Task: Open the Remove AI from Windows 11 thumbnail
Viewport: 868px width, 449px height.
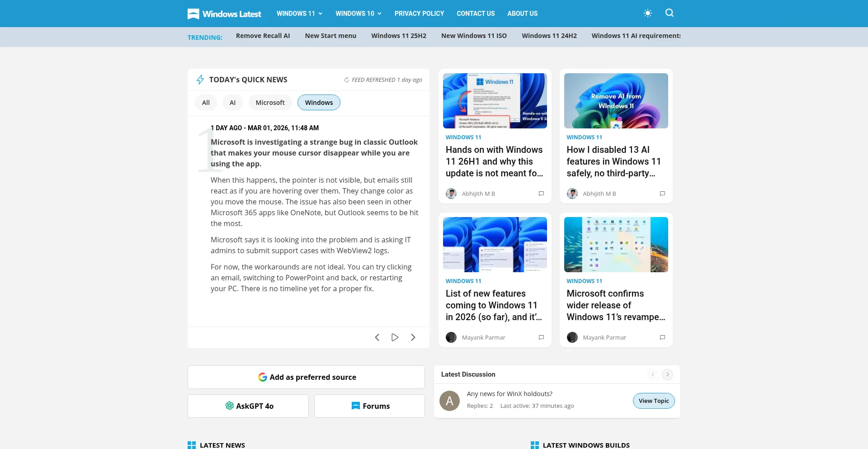Action: click(x=616, y=101)
